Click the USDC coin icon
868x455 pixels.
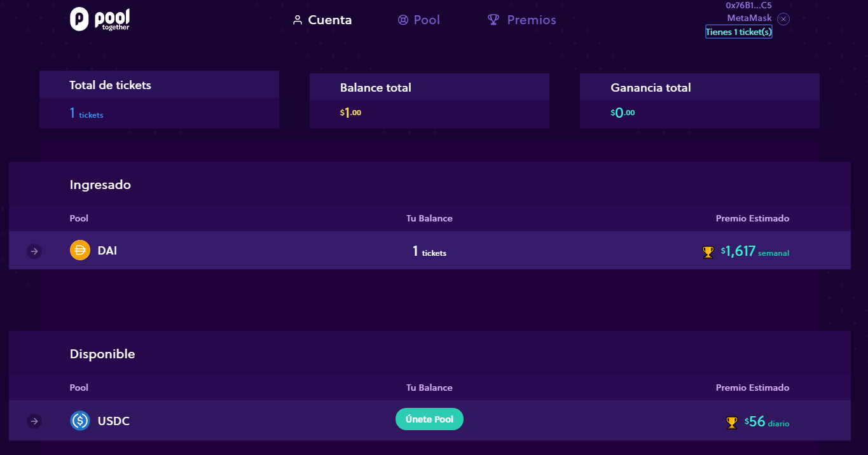point(80,421)
